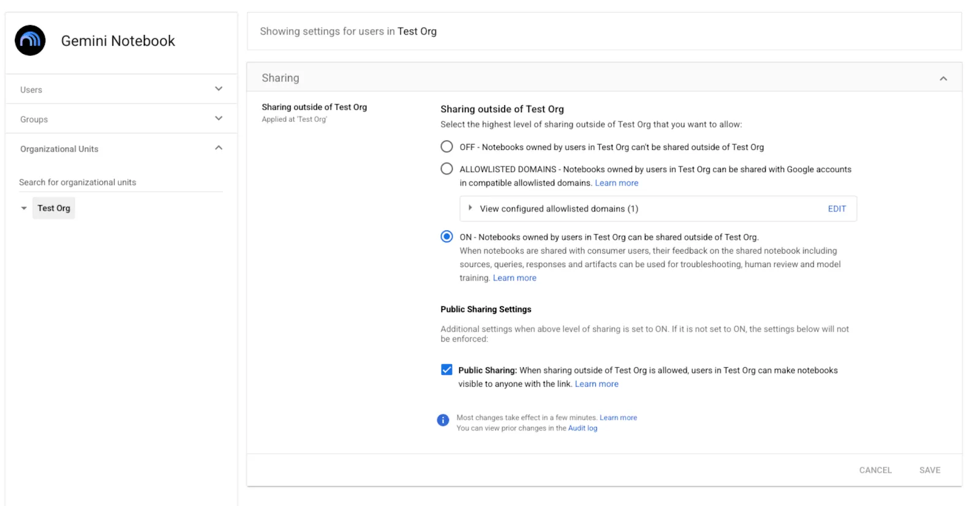Collapse the Organizational Units chevron
Viewport: 980px width, 506px height.
(219, 148)
